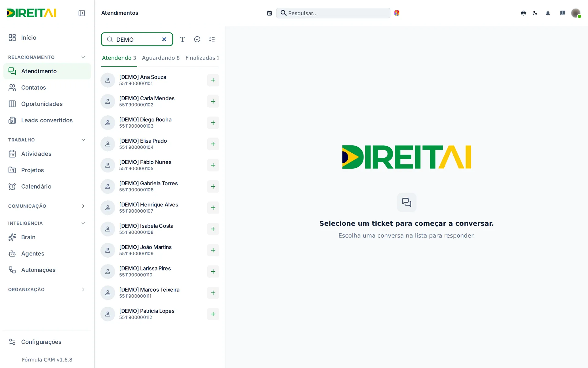Add ticket for Isabela Costa
This screenshot has width=588, height=368.
[x=213, y=229]
